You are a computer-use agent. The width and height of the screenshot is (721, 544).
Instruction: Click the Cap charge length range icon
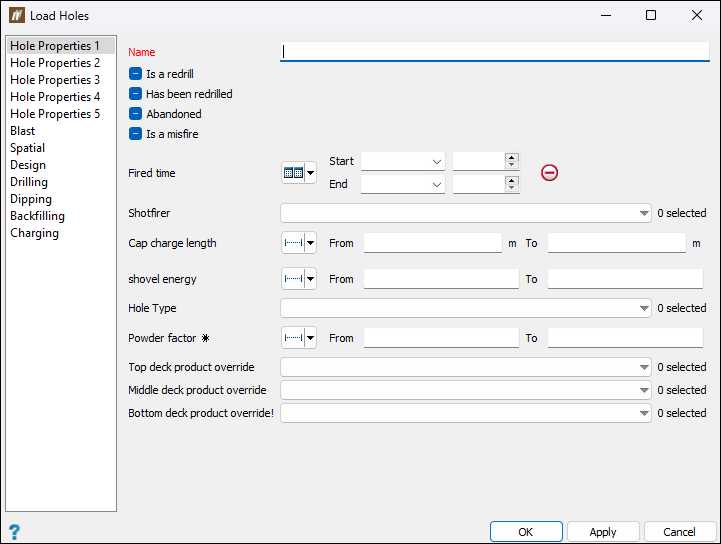point(298,243)
